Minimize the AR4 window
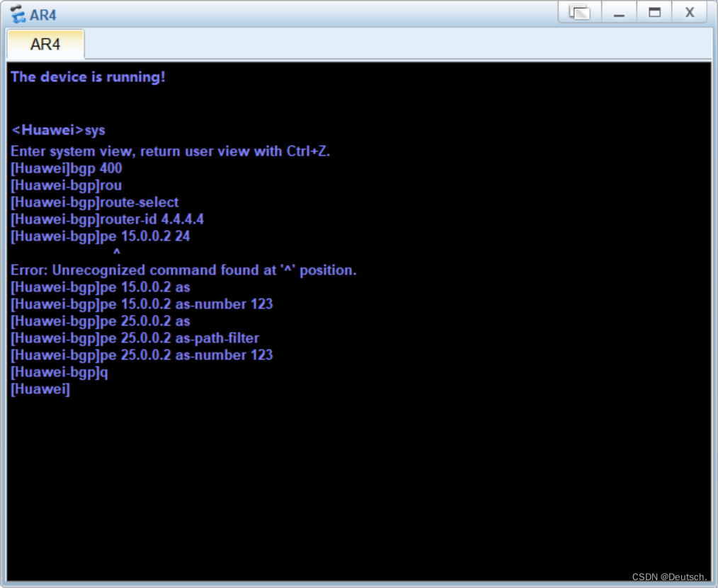 619,12
